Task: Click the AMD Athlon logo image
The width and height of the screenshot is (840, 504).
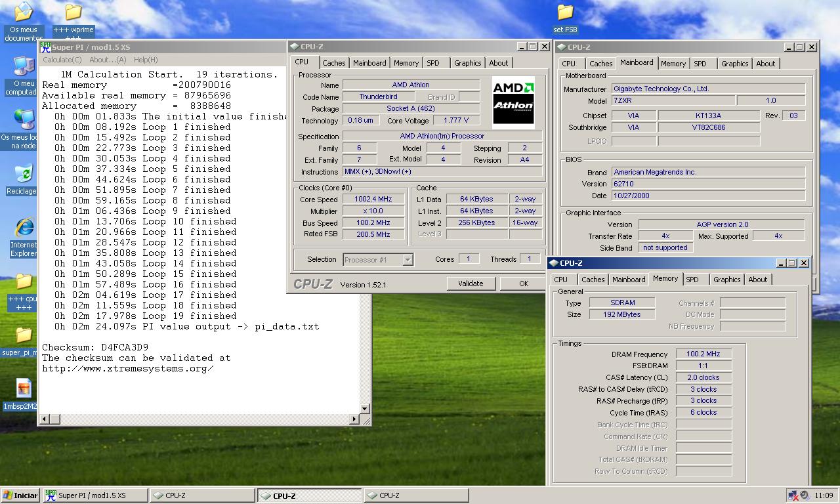Action: 513,102
